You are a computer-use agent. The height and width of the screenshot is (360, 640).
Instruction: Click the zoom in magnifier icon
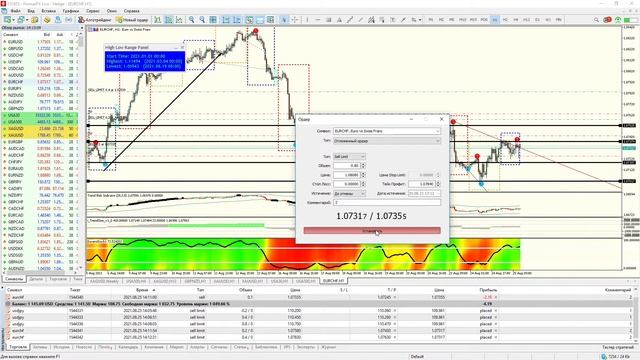point(191,20)
